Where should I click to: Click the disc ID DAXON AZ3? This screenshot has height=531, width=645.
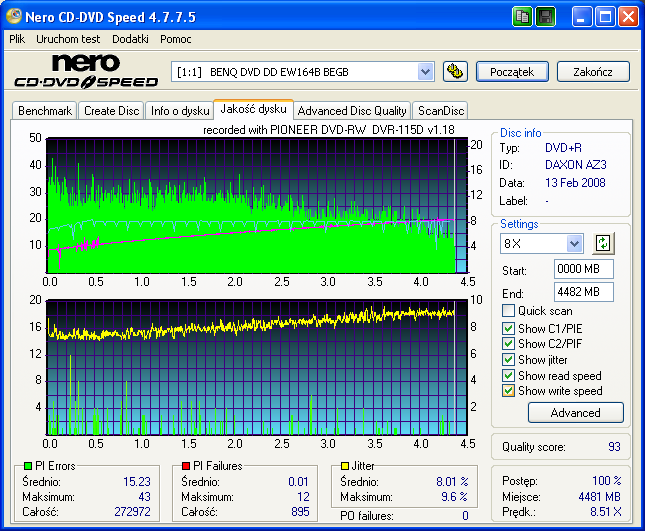click(575, 165)
